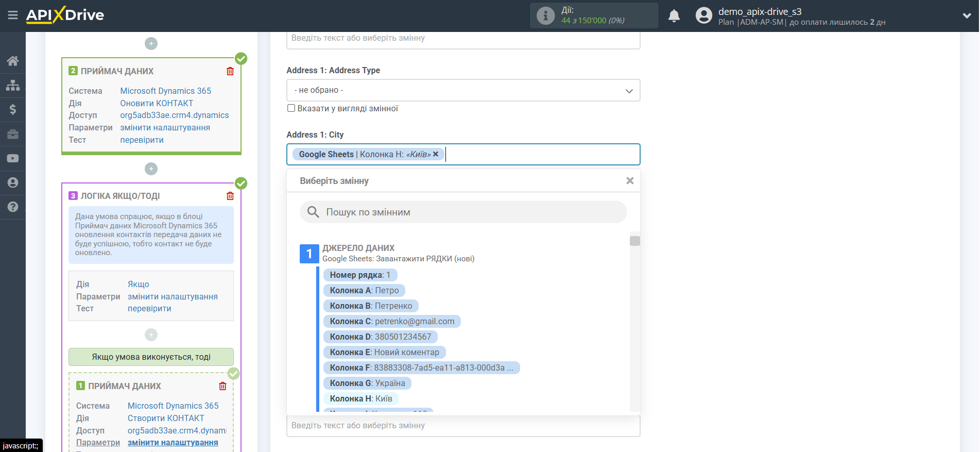Expand the account menu chevron

pyautogui.click(x=967, y=15)
